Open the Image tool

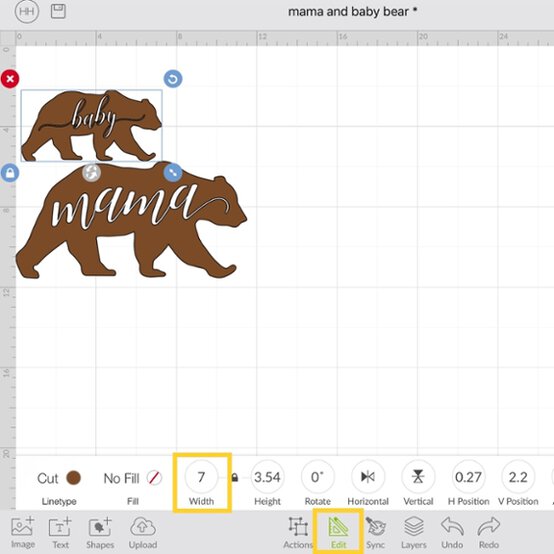23,533
